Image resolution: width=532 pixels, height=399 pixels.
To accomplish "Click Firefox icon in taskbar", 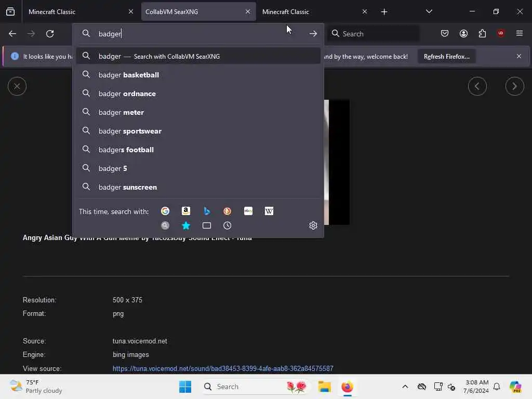I will (x=347, y=387).
